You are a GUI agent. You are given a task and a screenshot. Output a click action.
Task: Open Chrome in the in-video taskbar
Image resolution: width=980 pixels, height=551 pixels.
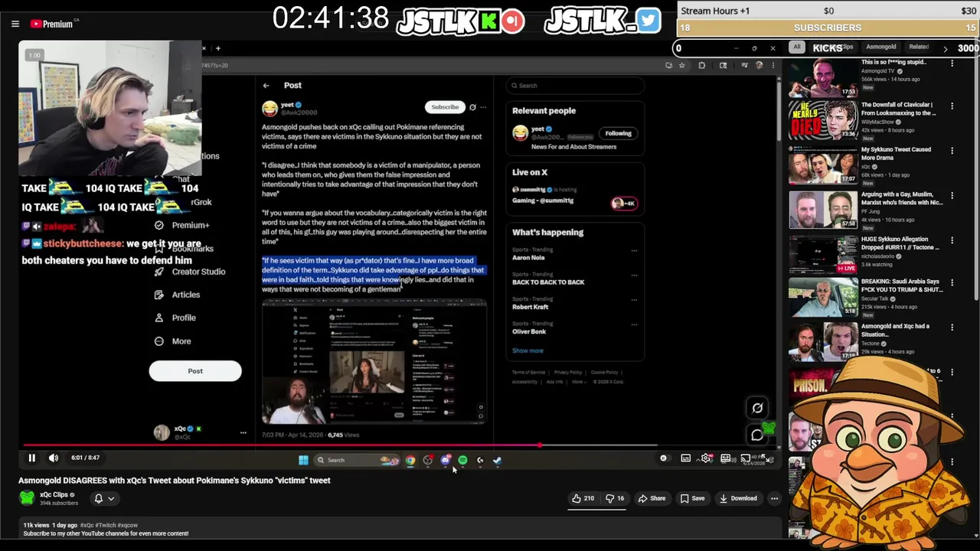tap(410, 460)
